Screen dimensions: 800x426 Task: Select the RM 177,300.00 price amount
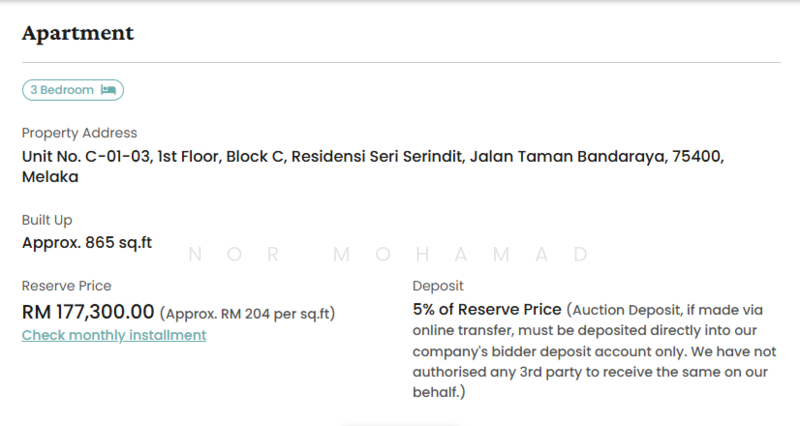coord(88,312)
